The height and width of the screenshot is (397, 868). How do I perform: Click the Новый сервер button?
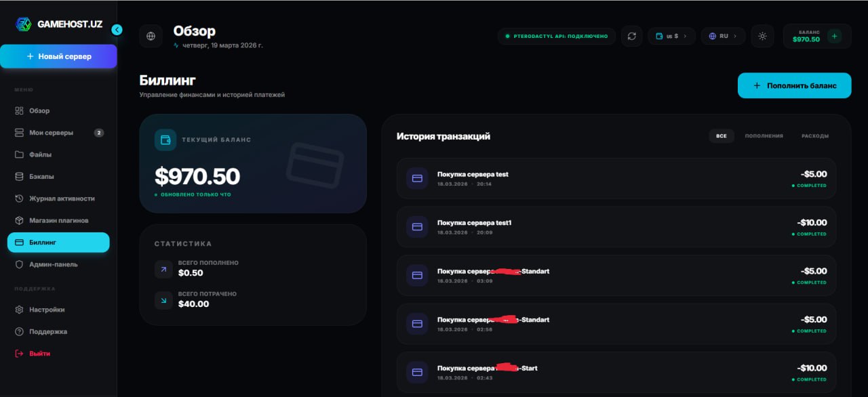pyautogui.click(x=58, y=56)
